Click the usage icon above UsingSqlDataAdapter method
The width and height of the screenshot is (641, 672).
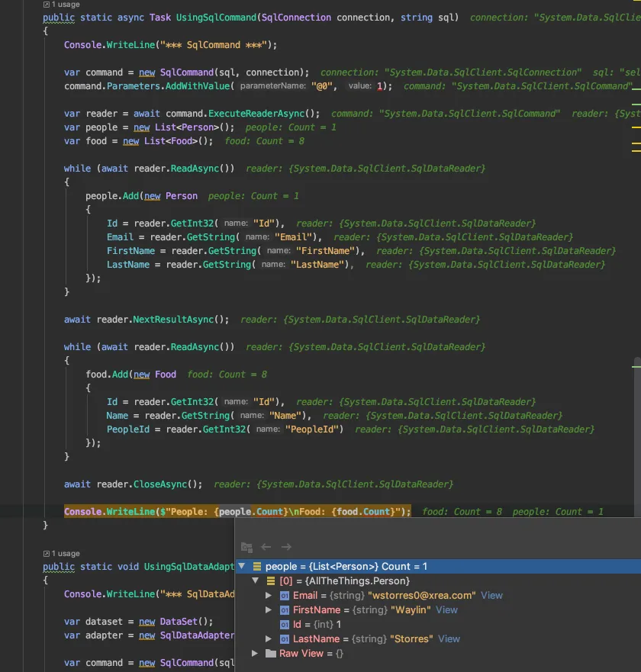click(x=47, y=553)
